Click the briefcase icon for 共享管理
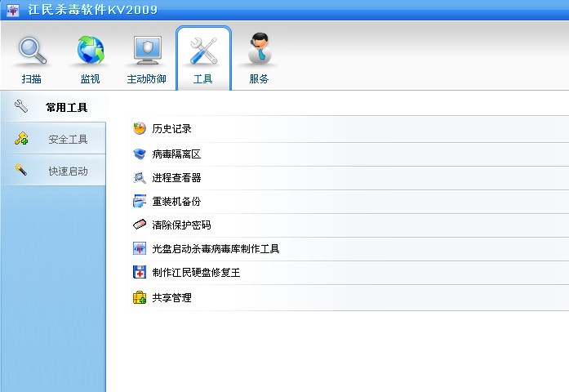 [x=140, y=297]
